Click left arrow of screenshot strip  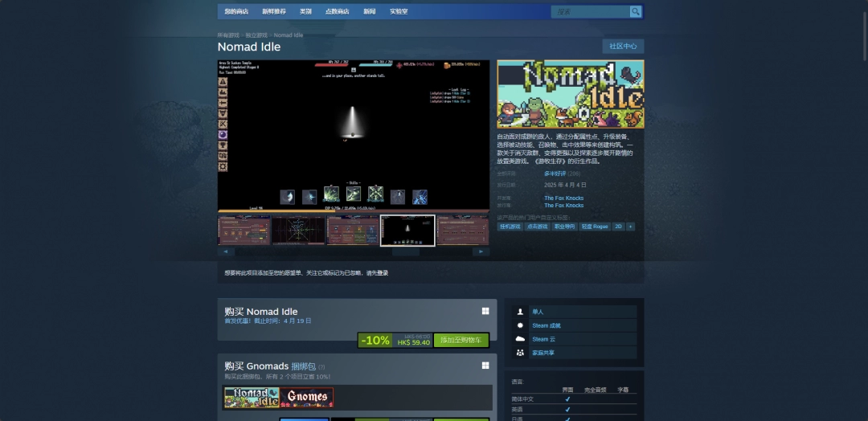[226, 251]
